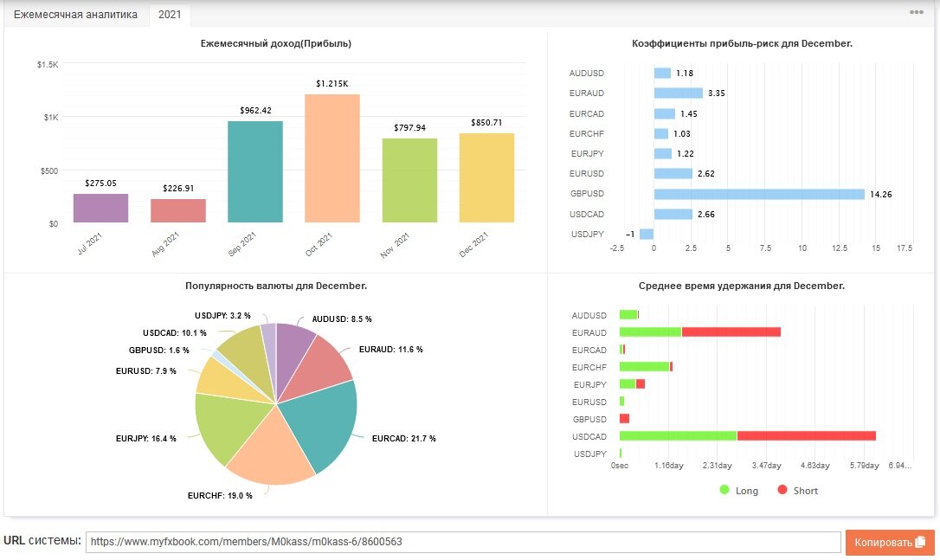Click the USDCAD pie slice

click(248, 360)
